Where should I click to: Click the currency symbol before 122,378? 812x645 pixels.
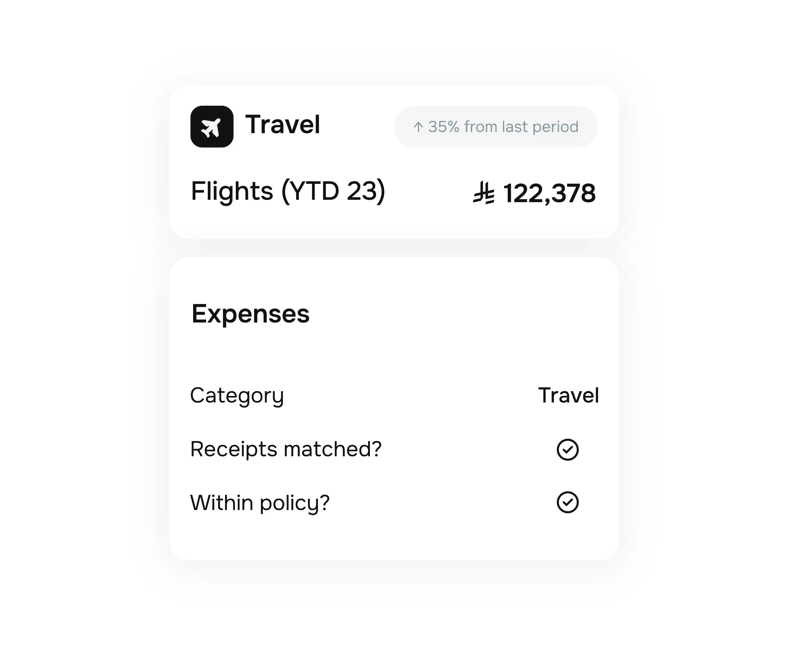(484, 193)
